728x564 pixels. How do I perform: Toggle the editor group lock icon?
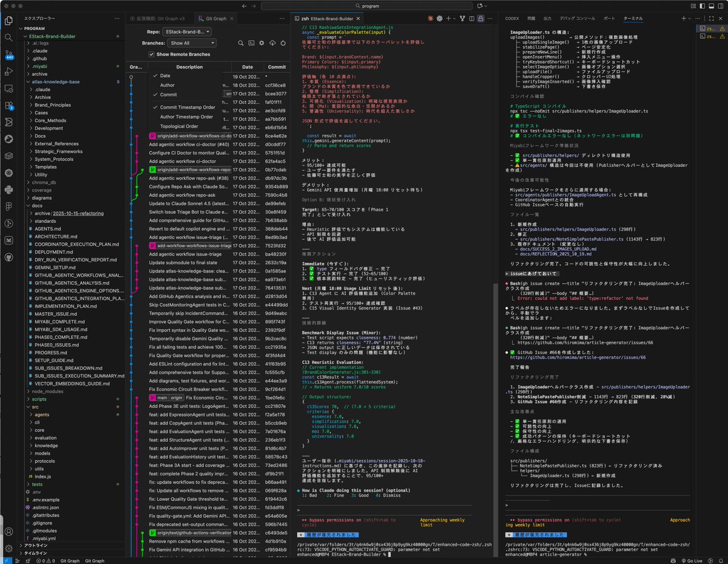tap(481, 19)
